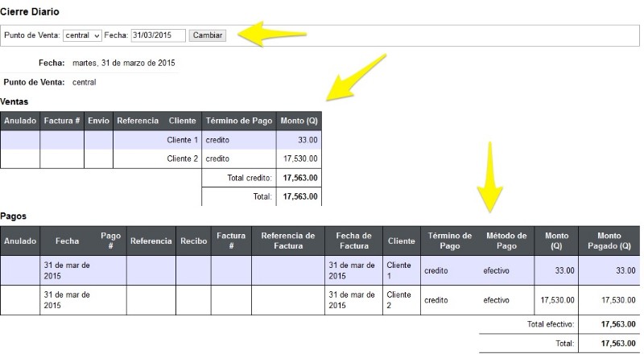Click the Envio column header
The image size is (644, 354).
[x=98, y=121]
